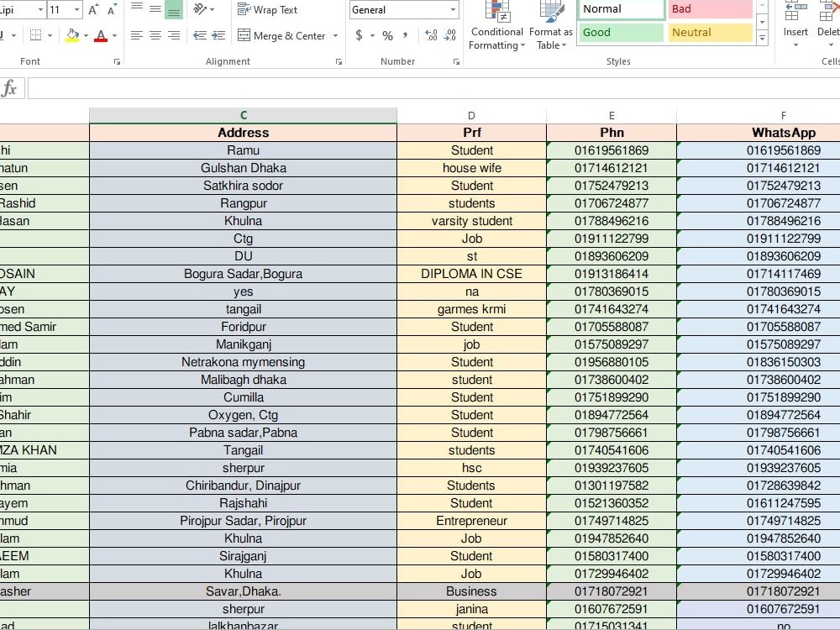This screenshot has width=840, height=630.
Task: Apply the Good cell style
Action: (621, 33)
